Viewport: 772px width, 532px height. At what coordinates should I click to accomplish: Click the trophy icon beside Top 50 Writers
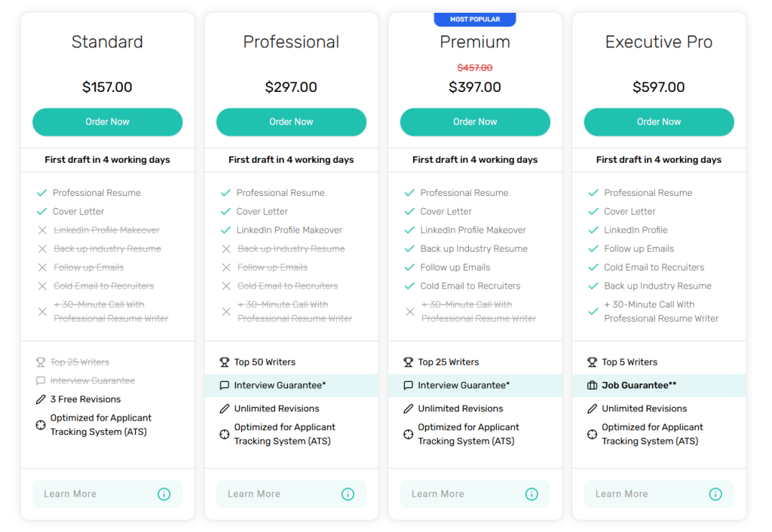pos(225,362)
